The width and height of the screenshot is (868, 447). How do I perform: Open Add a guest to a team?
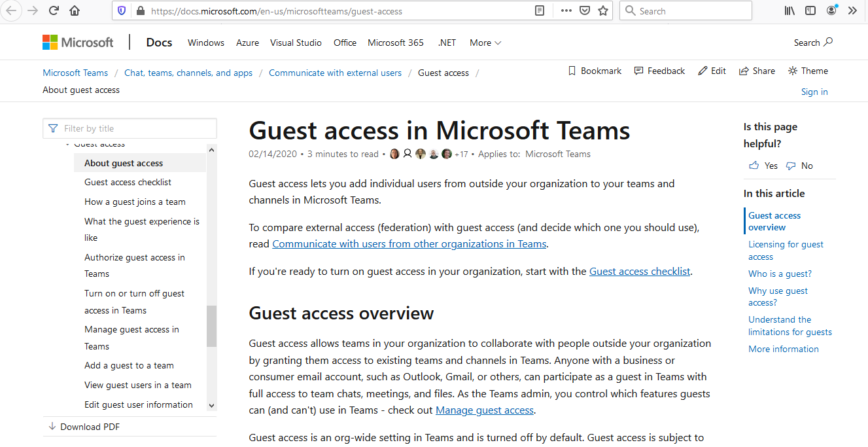click(129, 365)
